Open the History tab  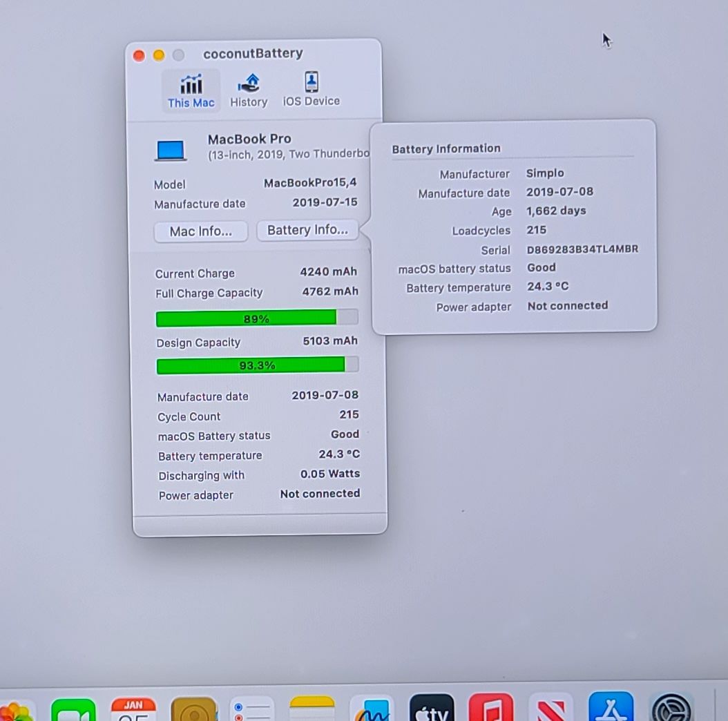(x=248, y=91)
